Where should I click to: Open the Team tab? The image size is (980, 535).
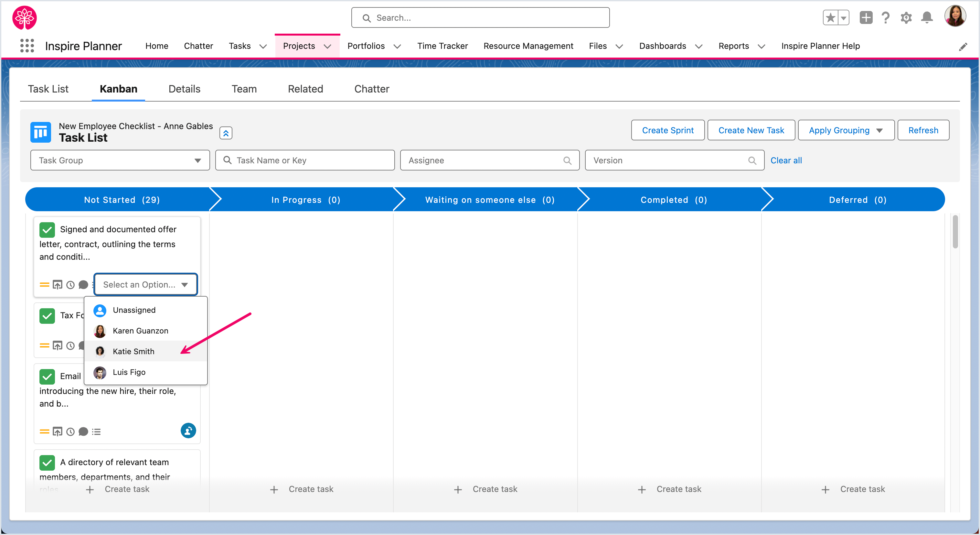click(244, 89)
